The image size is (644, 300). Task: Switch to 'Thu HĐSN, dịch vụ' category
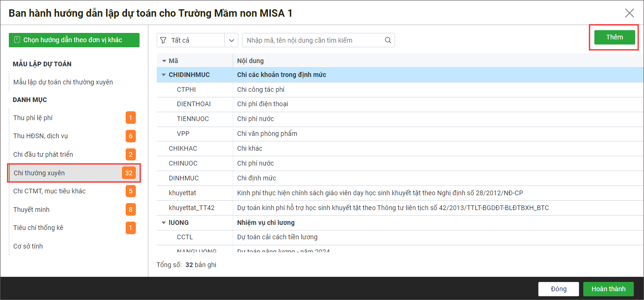[41, 136]
